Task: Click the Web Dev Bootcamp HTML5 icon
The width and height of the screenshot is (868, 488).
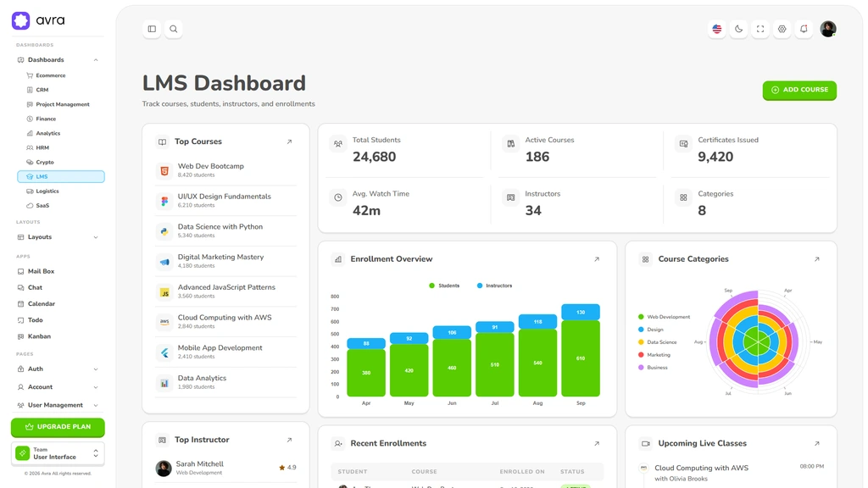Action: click(x=164, y=170)
